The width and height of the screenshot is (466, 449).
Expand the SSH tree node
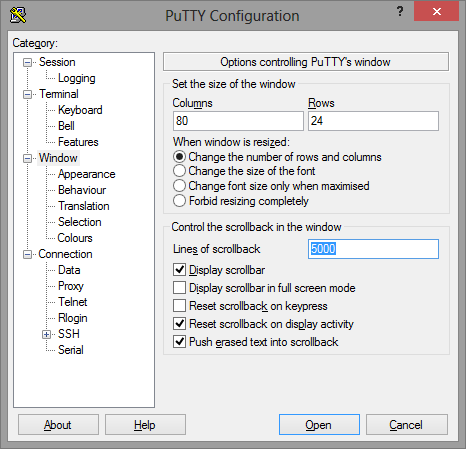point(46,334)
